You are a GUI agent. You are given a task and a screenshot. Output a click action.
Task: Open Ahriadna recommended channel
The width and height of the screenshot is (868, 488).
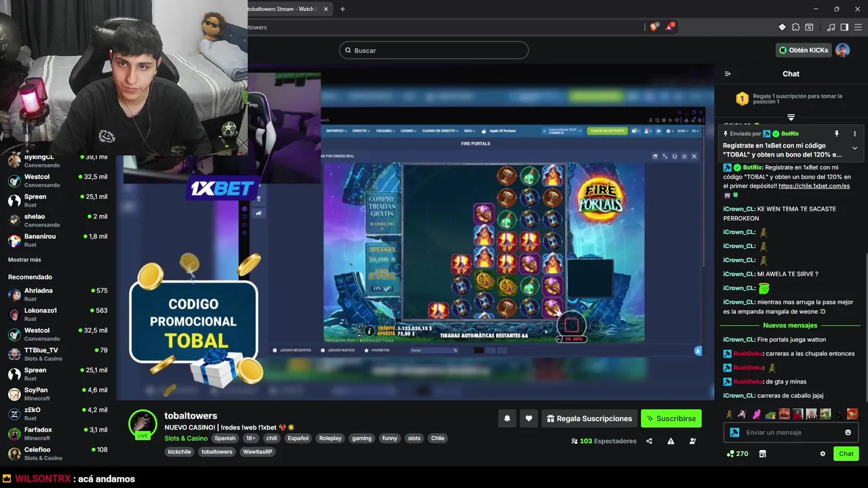[x=58, y=294]
